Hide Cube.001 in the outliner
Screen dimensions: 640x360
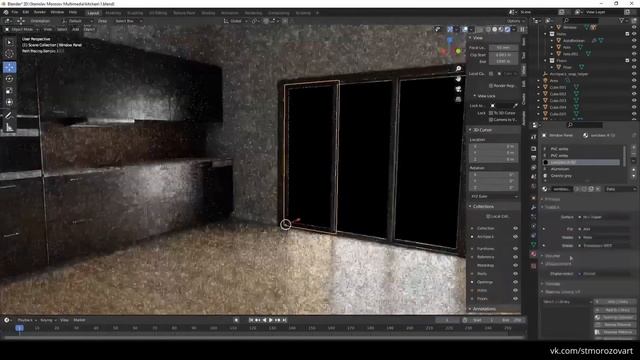(634, 87)
